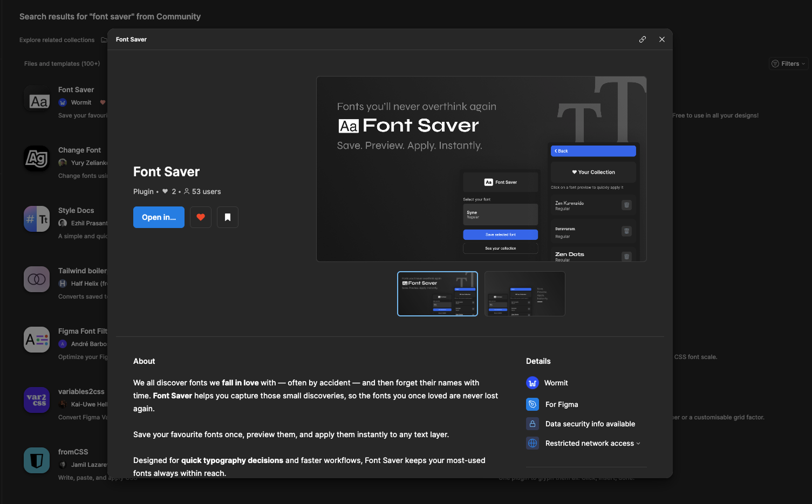Click the Change Font Ag icon
Image resolution: width=812 pixels, height=504 pixels.
tap(37, 158)
